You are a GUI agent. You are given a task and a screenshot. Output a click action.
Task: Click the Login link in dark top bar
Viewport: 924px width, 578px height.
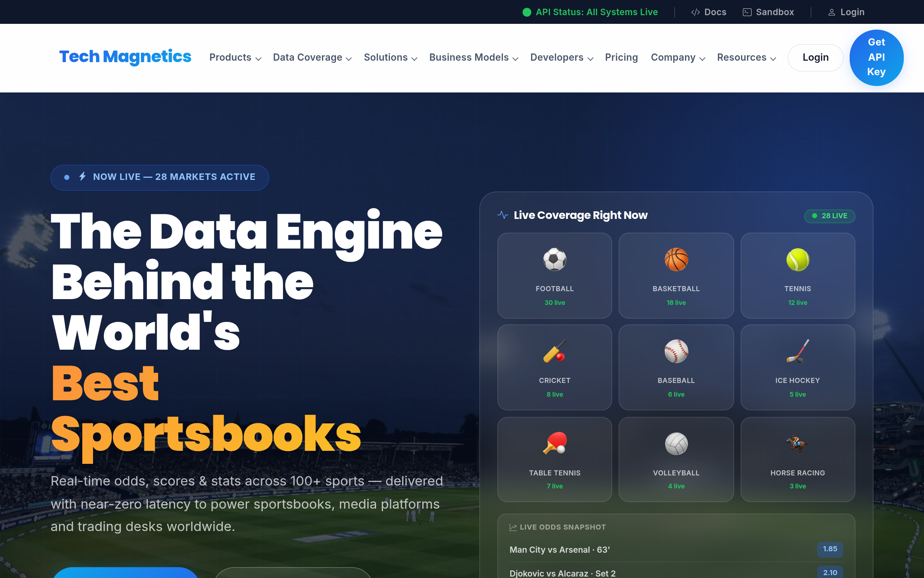pos(846,12)
